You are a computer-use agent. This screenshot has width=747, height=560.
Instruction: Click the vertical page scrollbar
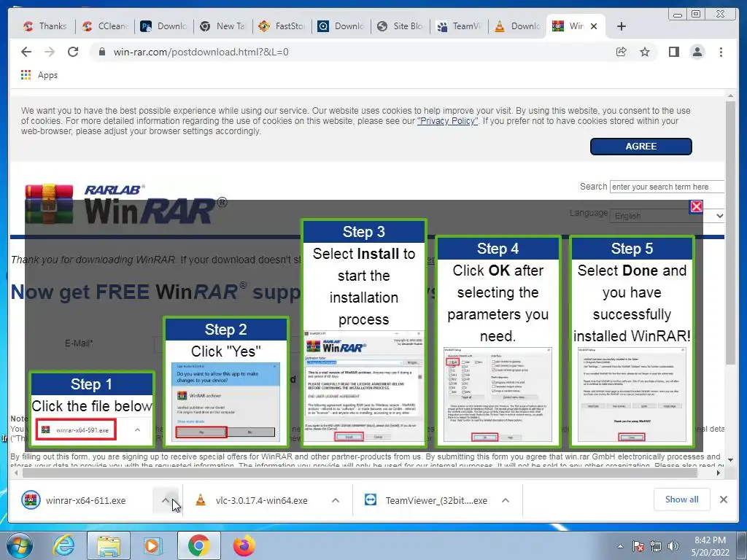(x=731, y=233)
